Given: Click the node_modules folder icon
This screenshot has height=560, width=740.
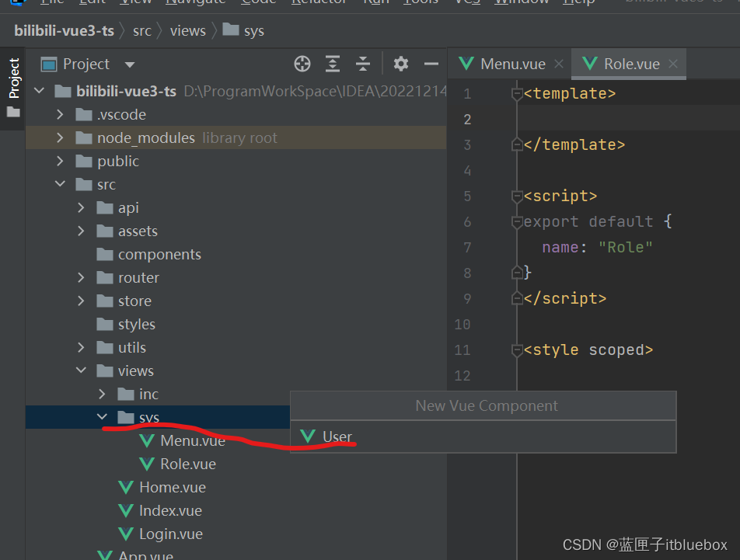Looking at the screenshot, I should tap(84, 138).
